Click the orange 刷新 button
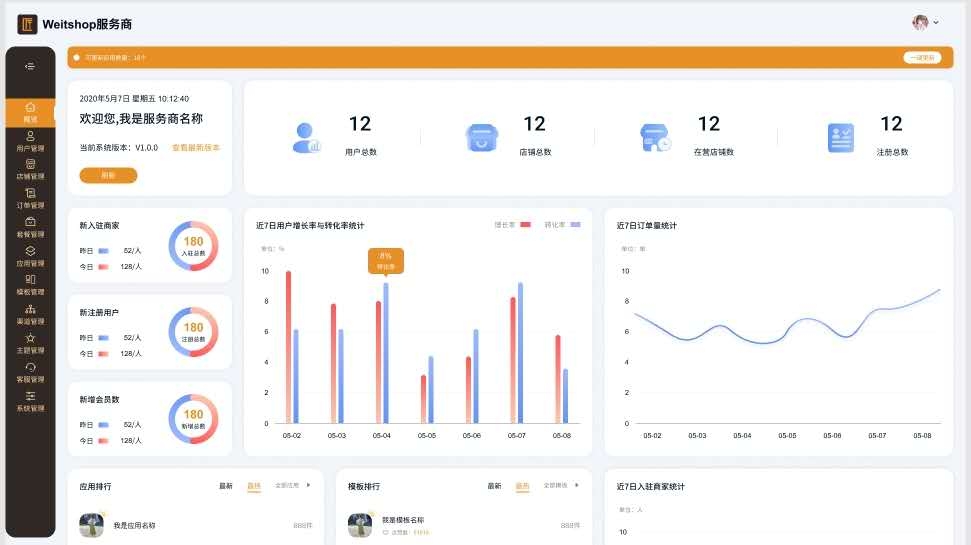Screen dimensions: 971x545 coord(108,175)
